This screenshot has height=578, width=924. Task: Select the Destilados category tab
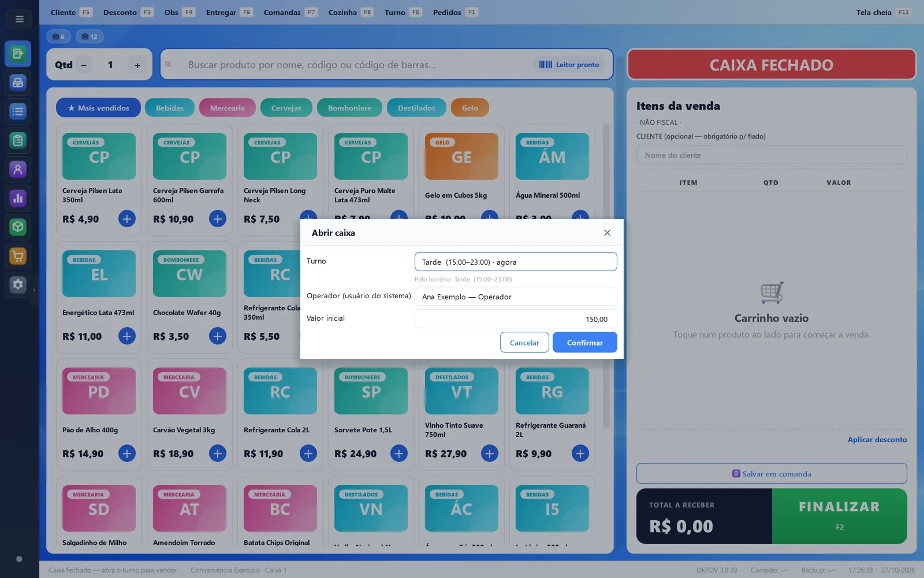[x=416, y=108]
